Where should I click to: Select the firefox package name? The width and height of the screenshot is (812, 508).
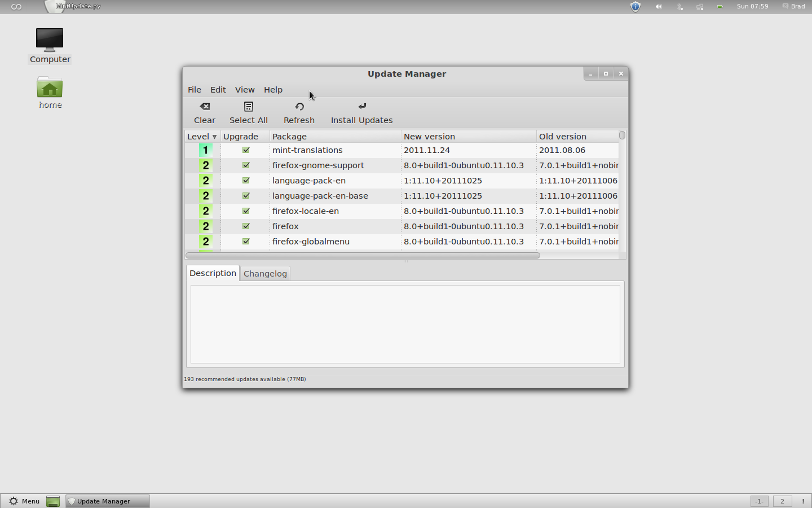(x=285, y=226)
